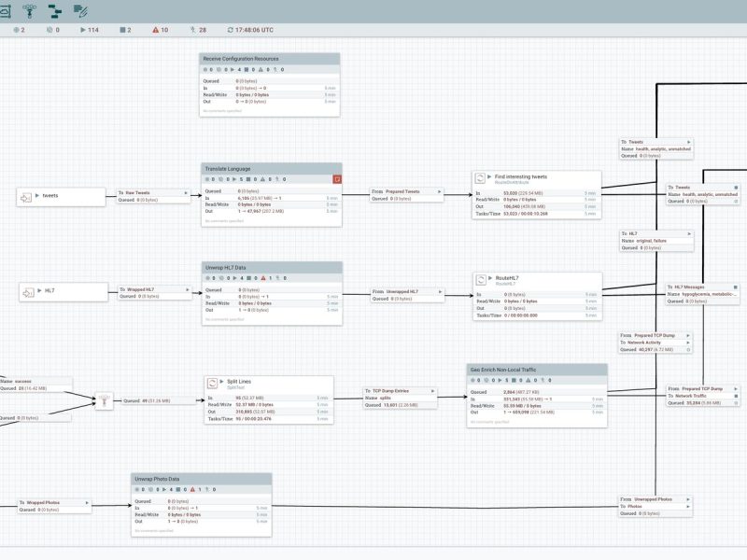Select the Translate Language process group title
Image resolution: width=747 pixels, height=560 pixels.
coord(228,169)
